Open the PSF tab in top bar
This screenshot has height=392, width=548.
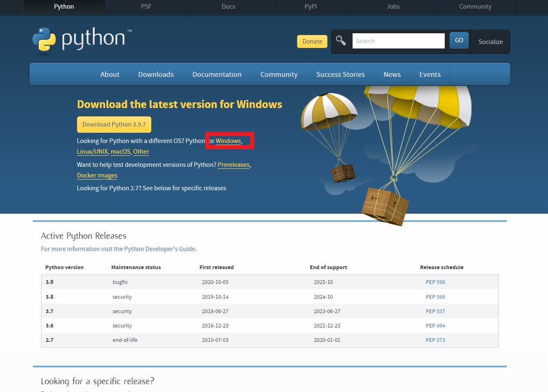(146, 7)
